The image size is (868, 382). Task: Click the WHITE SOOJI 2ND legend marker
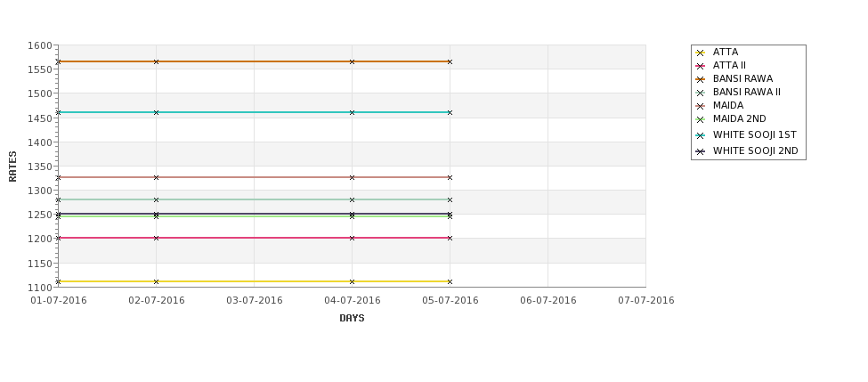click(701, 151)
